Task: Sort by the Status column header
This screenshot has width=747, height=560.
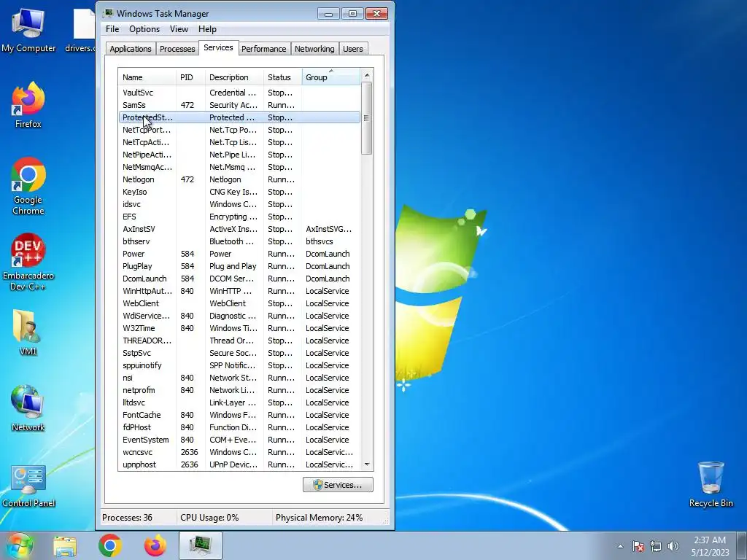Action: (x=283, y=77)
